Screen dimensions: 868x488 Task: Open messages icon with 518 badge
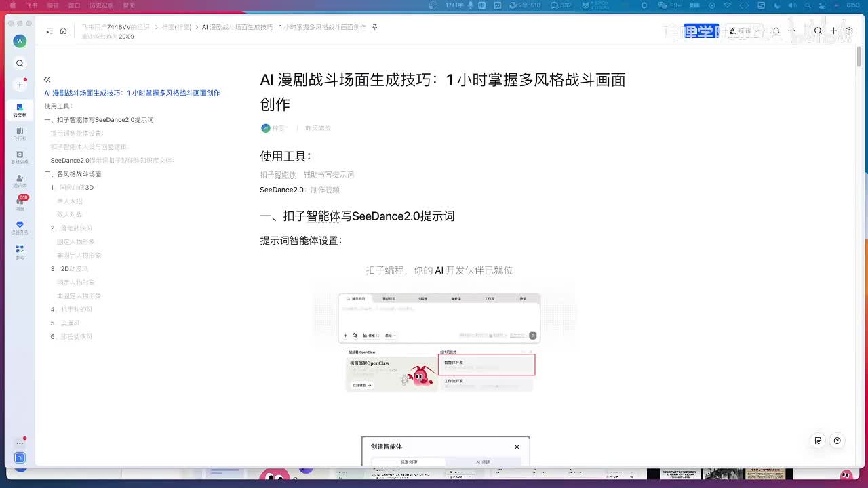tap(20, 203)
